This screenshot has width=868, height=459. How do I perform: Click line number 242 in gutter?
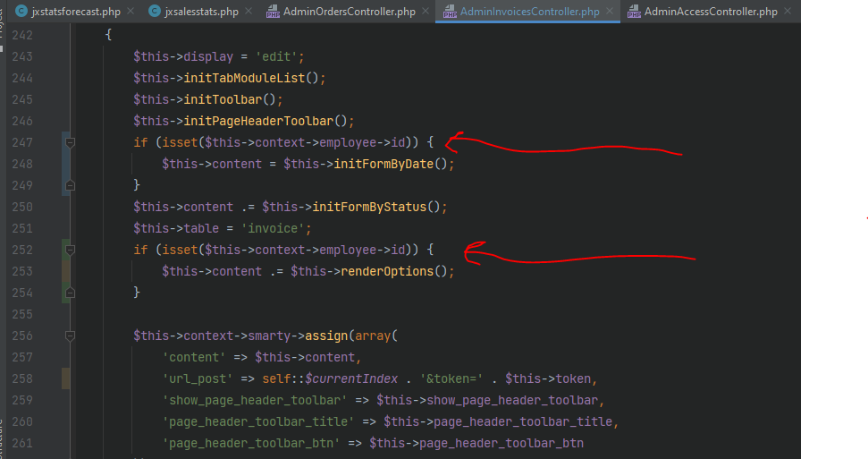pos(22,36)
